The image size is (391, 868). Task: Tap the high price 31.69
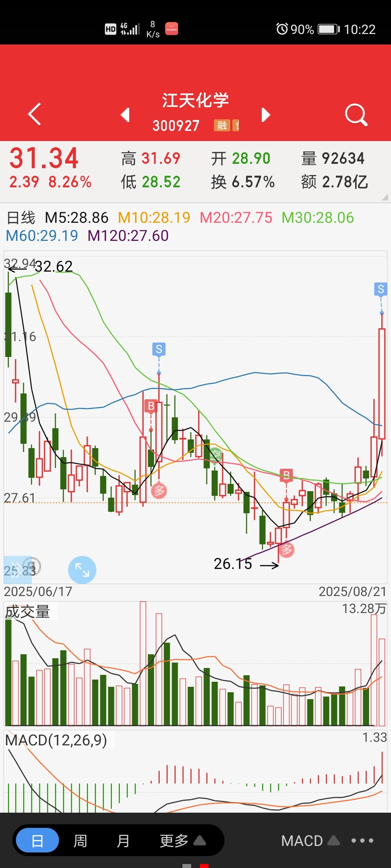coord(161,158)
